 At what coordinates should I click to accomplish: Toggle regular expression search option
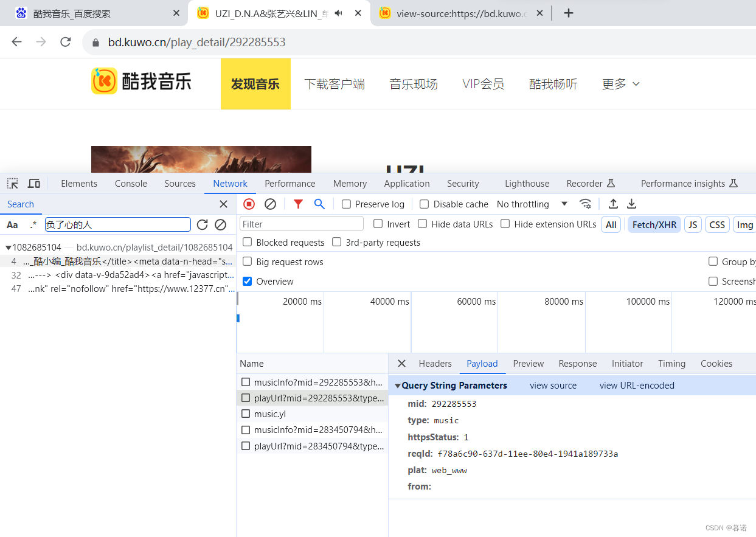33,225
